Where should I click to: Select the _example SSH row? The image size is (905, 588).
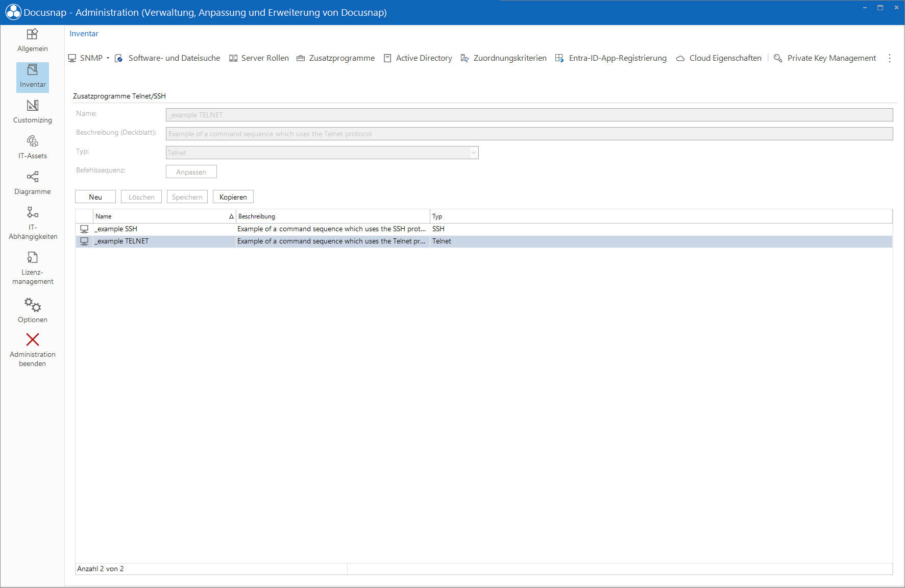click(484, 229)
